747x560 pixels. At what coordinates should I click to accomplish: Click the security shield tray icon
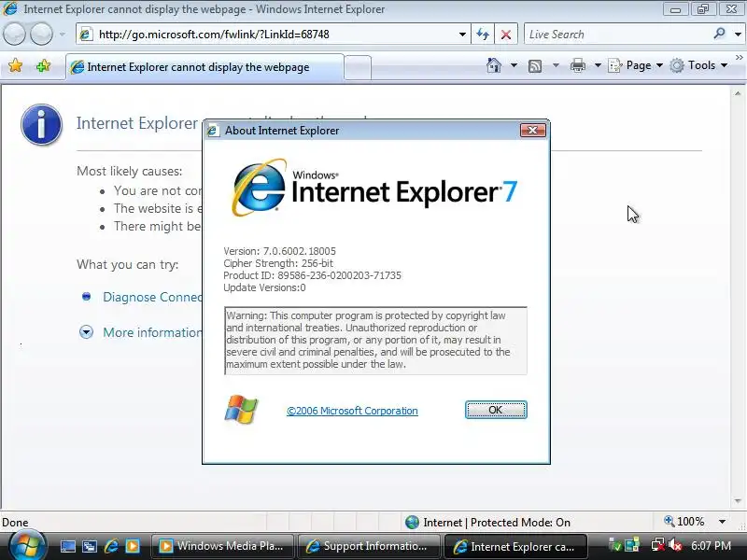pos(615,545)
